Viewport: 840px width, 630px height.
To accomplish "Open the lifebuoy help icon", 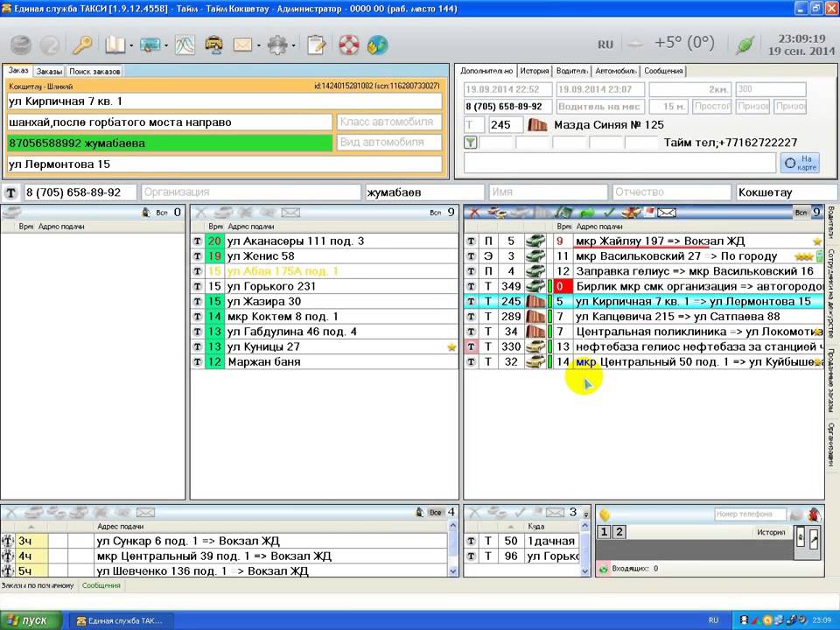I will click(349, 45).
